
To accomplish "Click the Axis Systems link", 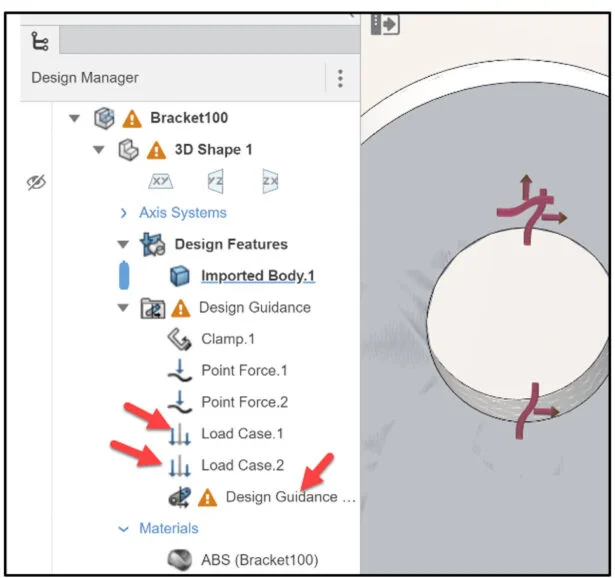I will [183, 213].
